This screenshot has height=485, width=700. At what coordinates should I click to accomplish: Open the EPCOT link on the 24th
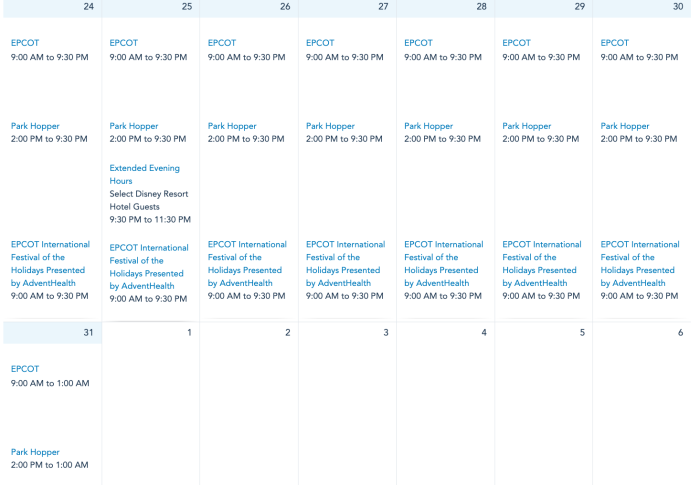[25, 43]
